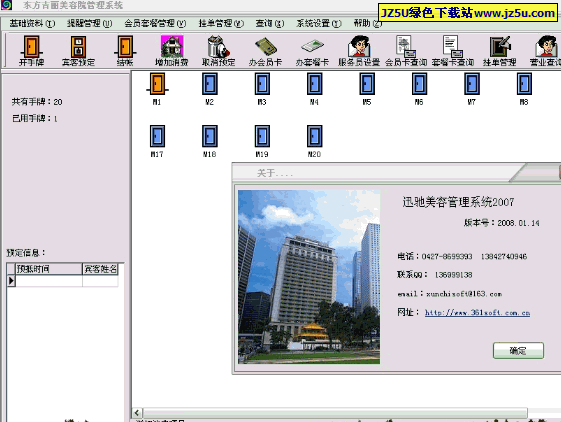Click the 联系QQ number line

pos(435,275)
